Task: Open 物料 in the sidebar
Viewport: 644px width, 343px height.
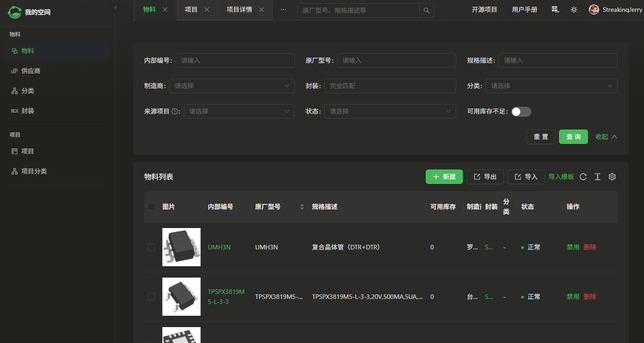Action: pos(57,51)
